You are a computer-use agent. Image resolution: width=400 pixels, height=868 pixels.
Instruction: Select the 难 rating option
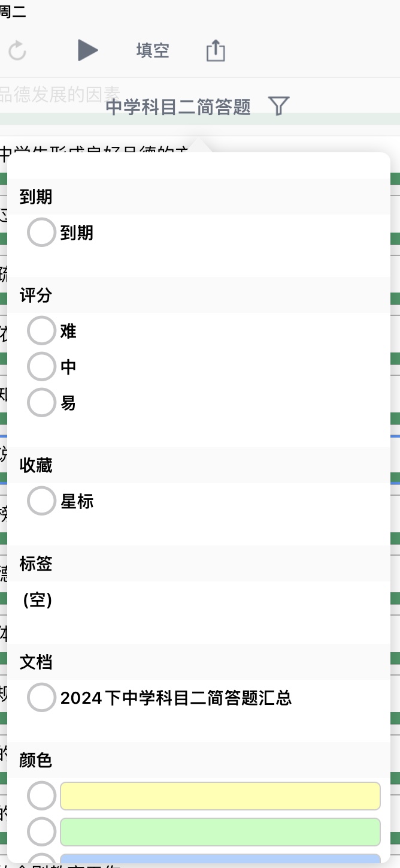click(x=41, y=331)
